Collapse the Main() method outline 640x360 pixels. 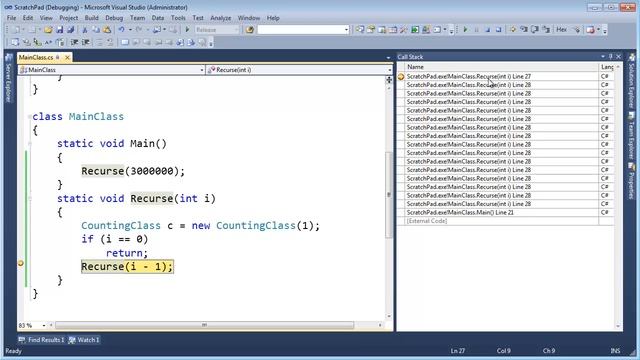click(x=29, y=144)
